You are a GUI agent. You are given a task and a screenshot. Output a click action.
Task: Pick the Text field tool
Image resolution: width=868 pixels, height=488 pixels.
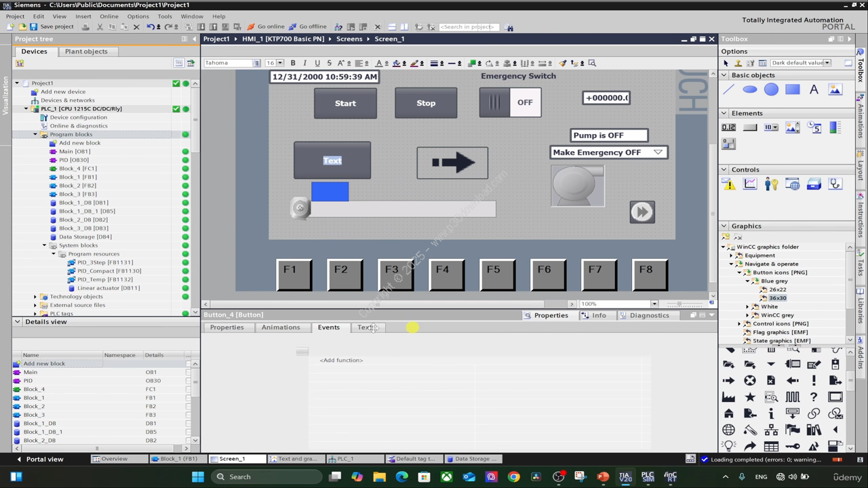tap(814, 89)
